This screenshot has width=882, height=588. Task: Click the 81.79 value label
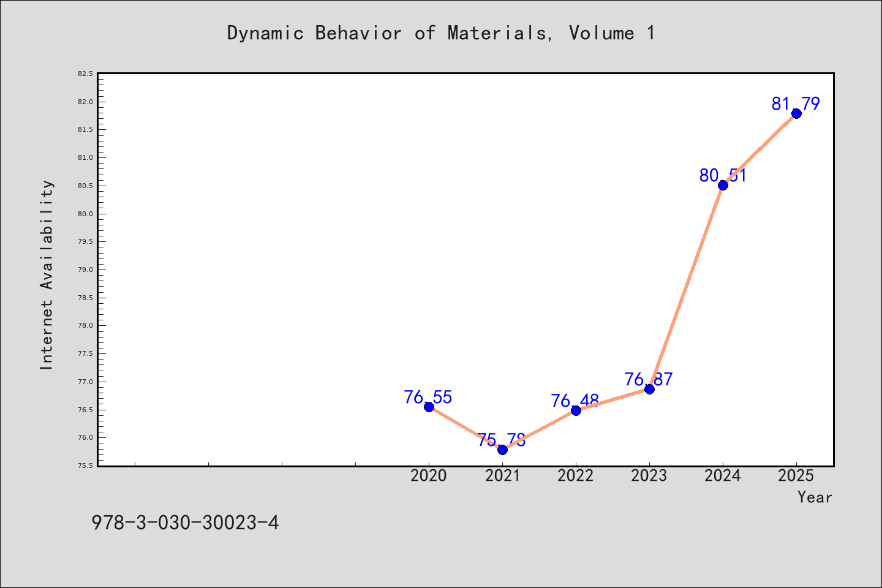[x=796, y=104]
